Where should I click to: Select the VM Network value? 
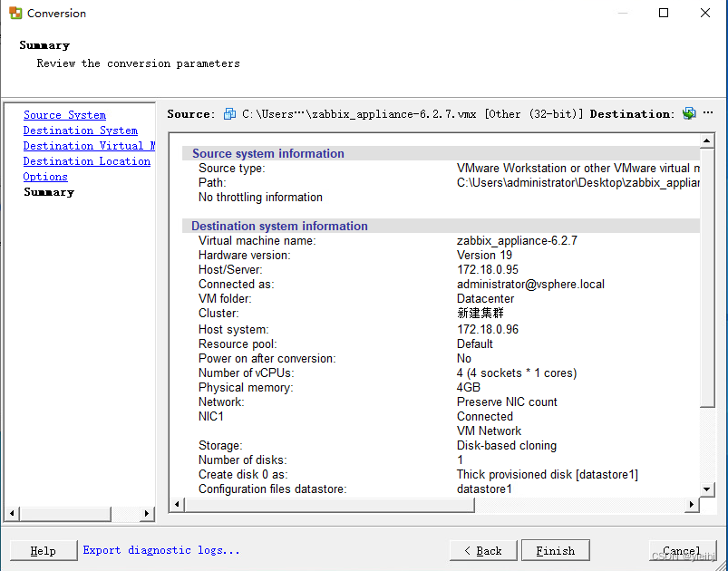point(489,431)
